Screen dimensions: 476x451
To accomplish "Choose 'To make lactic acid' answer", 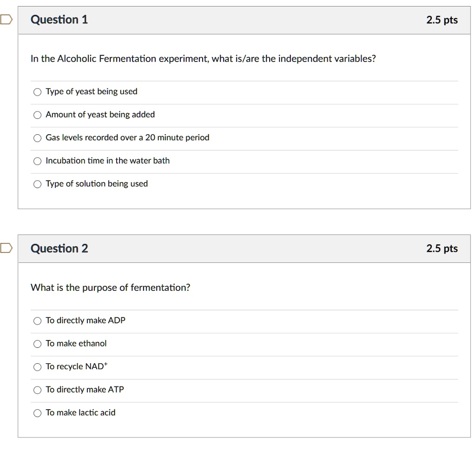I will (x=38, y=413).
